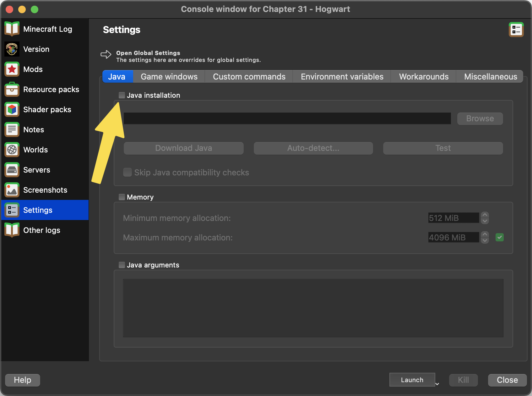The width and height of the screenshot is (532, 396).
Task: Decrease the minimum memory allocation stepper
Action: 485,221
